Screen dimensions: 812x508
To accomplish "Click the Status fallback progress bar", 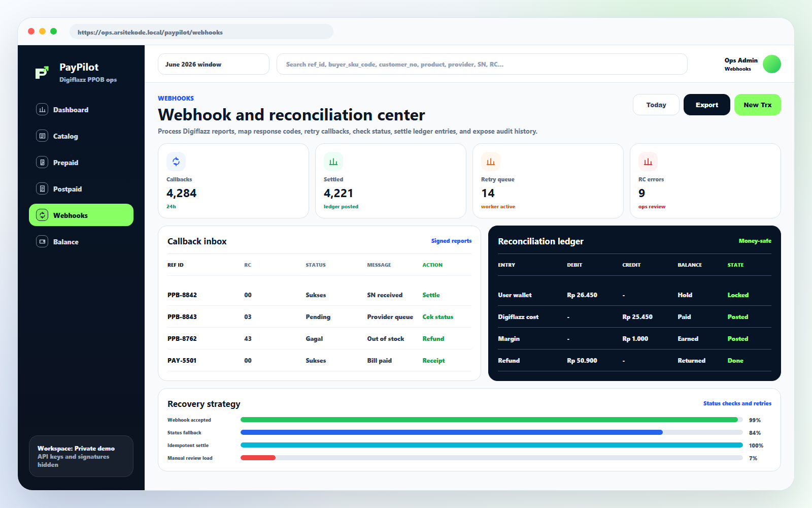I will (492, 432).
